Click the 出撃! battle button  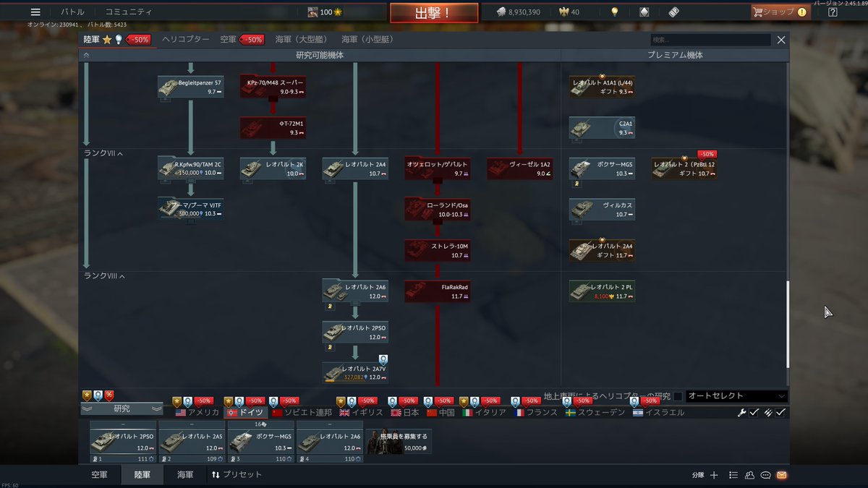434,13
